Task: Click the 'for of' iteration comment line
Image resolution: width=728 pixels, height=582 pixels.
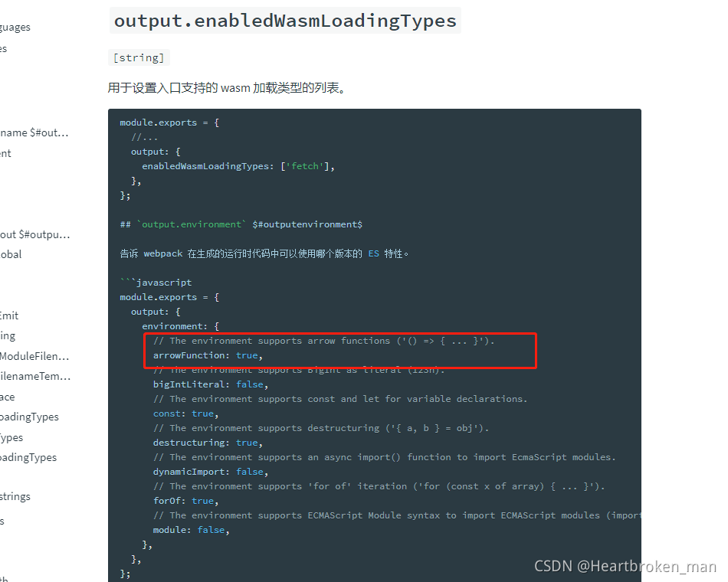Action: coord(379,486)
